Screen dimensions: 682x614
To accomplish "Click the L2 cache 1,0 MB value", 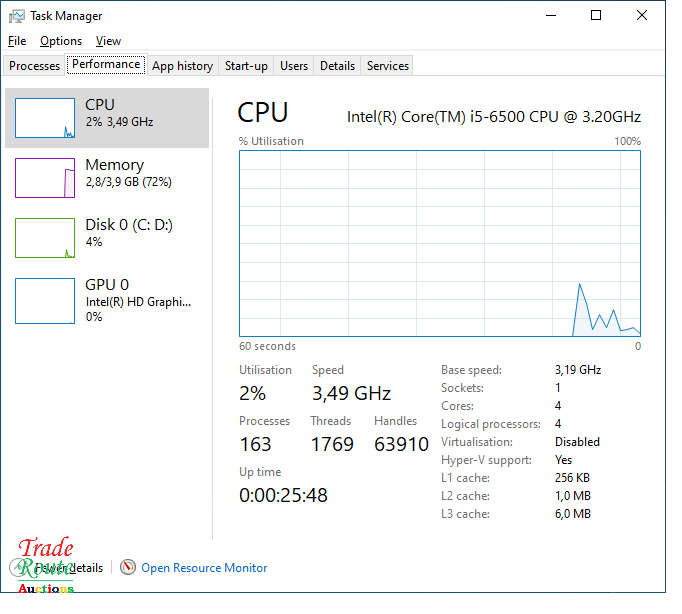I will tap(573, 496).
